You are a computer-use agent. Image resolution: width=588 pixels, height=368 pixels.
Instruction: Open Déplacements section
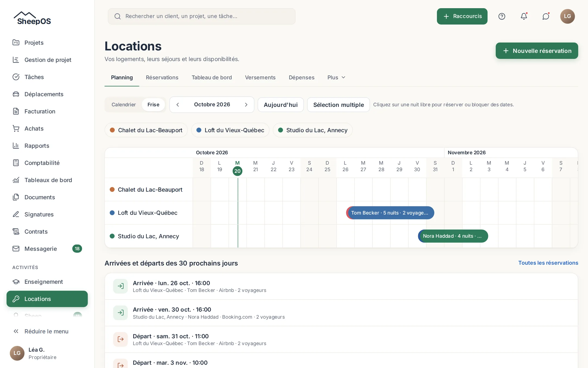tap(47, 94)
